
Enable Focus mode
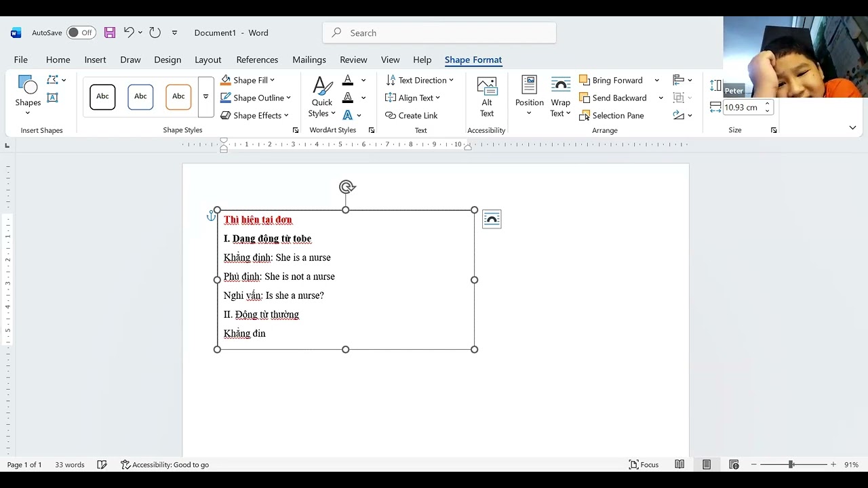pyautogui.click(x=644, y=464)
